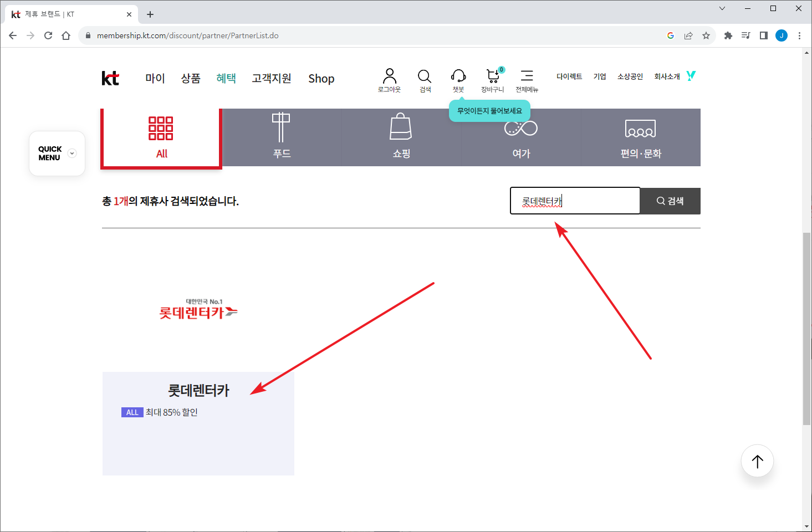Click the KT logo in site header
Image resolution: width=812 pixels, height=532 pixels.
coord(110,78)
